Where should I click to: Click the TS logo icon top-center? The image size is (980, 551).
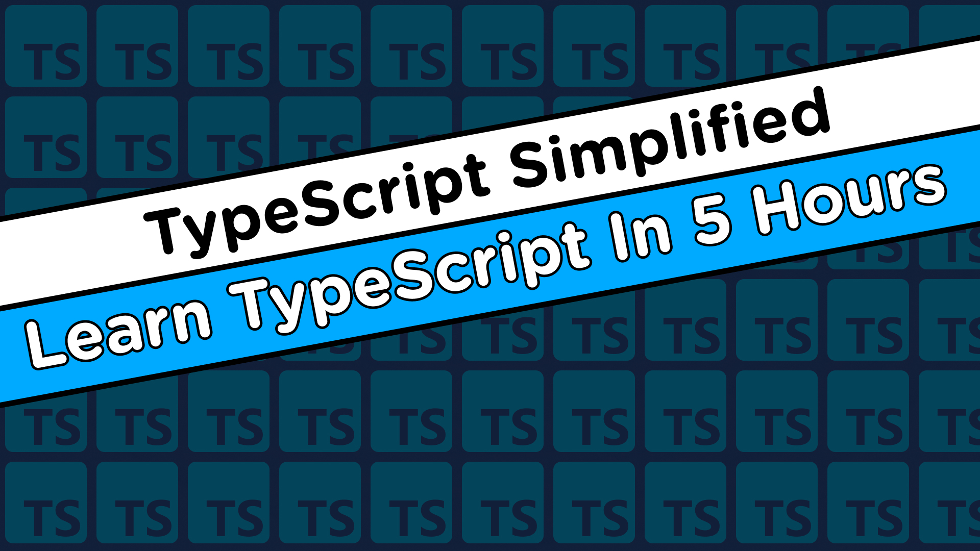(490, 44)
